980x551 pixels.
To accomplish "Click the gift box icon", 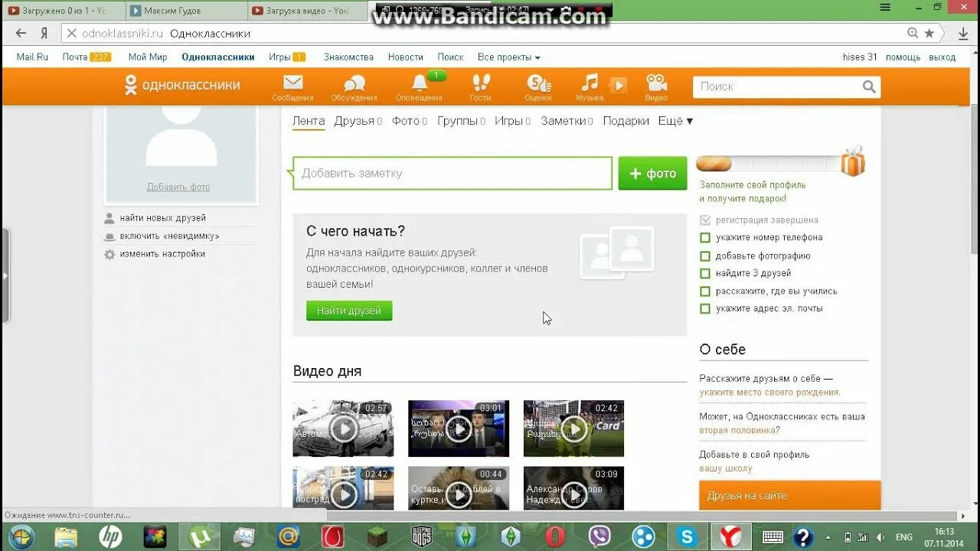I will click(852, 161).
